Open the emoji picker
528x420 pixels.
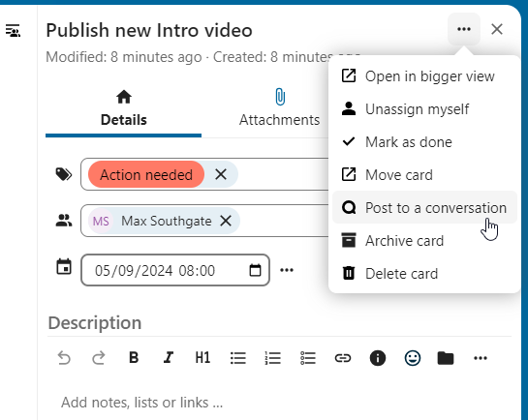(413, 358)
